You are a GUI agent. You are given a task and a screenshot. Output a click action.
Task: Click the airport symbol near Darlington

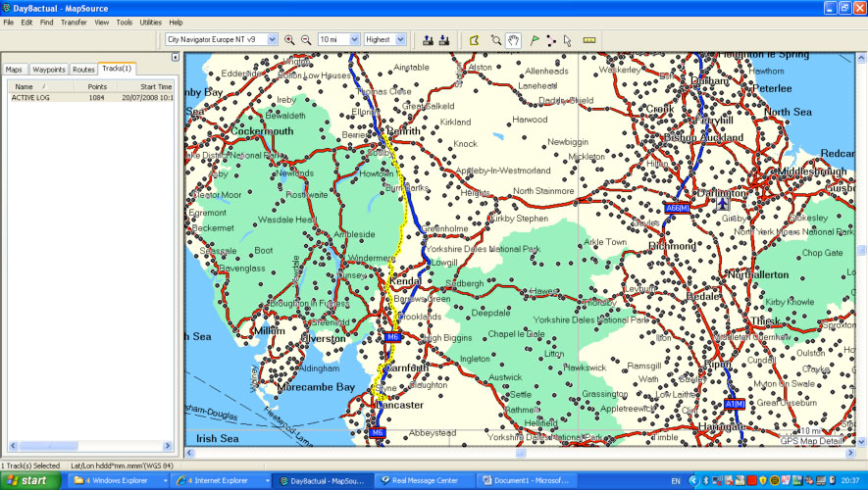click(723, 204)
